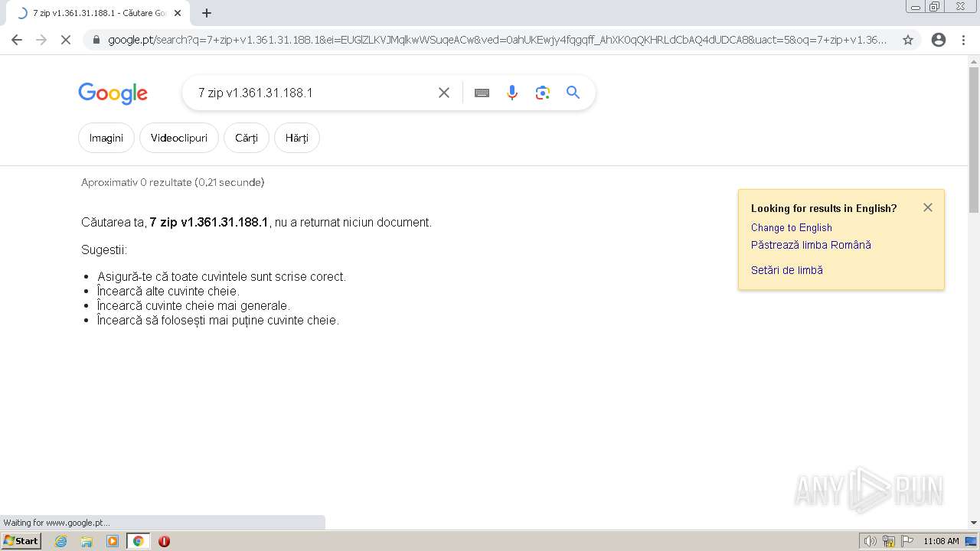Click the address bar URL
Image resolution: width=980 pixels, height=551 pixels.
tap(498, 40)
